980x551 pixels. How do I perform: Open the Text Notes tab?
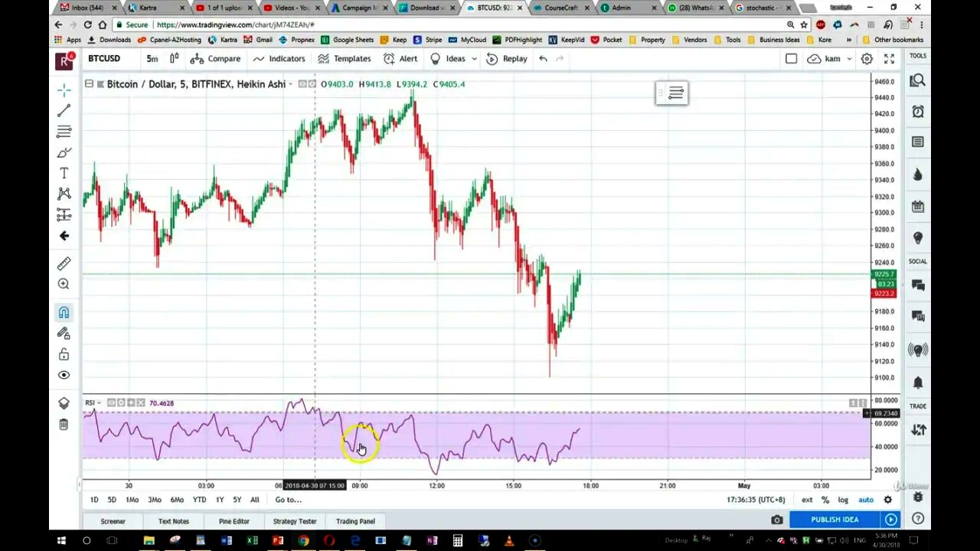click(x=173, y=521)
